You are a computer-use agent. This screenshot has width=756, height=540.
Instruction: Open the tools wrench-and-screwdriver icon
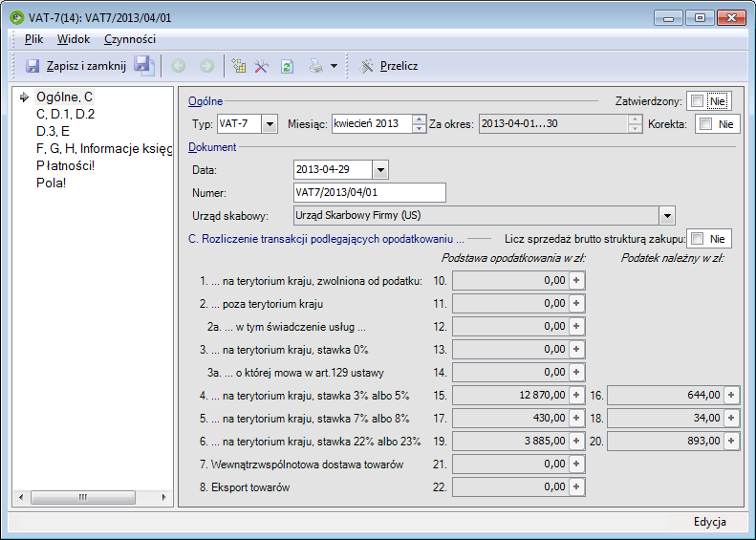tap(261, 66)
